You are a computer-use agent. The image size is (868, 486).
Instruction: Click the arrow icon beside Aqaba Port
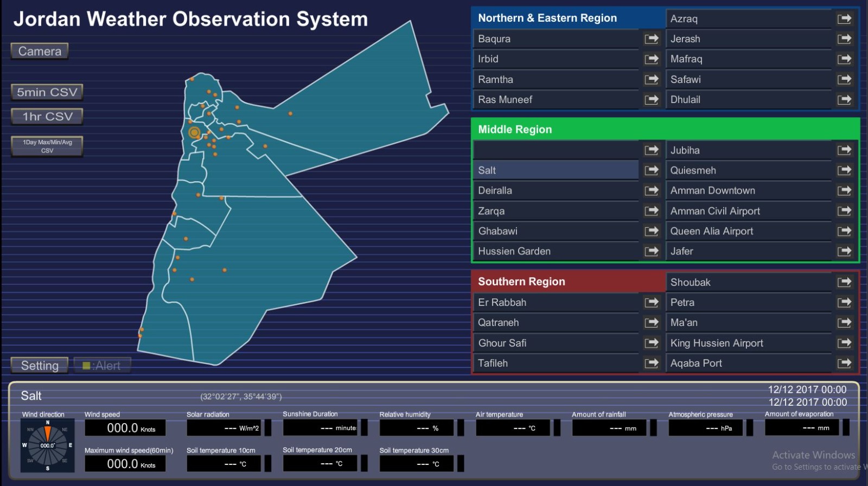pos(844,363)
